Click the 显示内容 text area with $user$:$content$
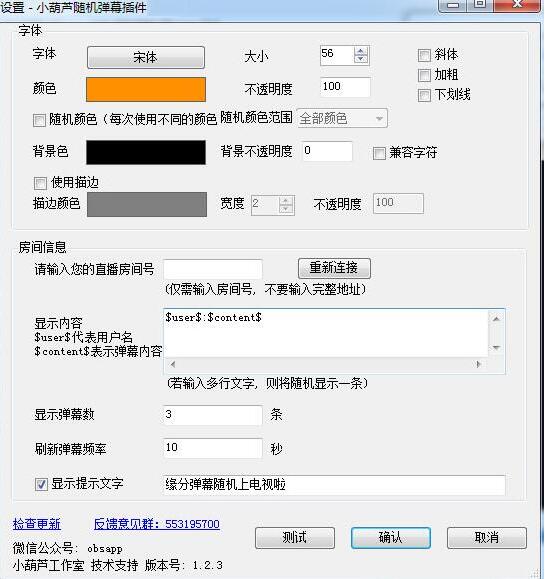Viewport: 545px width, 579px height. [x=326, y=333]
